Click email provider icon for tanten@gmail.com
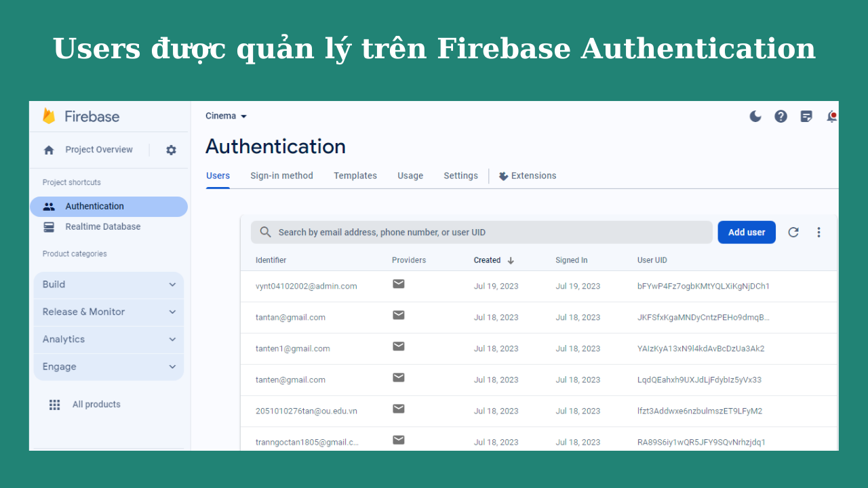The width and height of the screenshot is (868, 488). (x=399, y=378)
